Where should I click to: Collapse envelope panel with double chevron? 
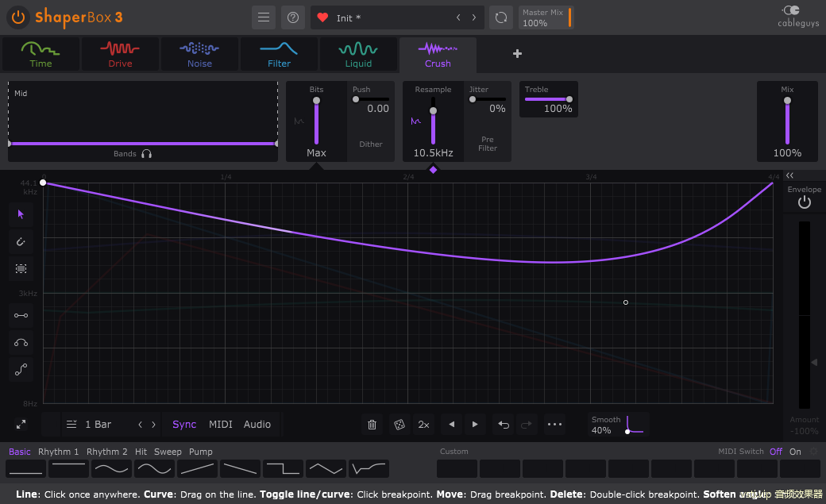tap(789, 175)
